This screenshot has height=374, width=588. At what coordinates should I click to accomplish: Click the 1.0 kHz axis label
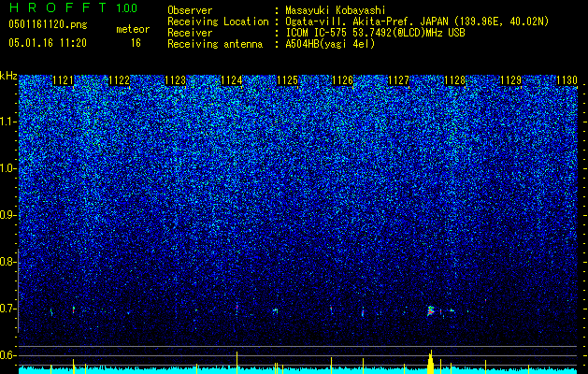tap(7, 168)
